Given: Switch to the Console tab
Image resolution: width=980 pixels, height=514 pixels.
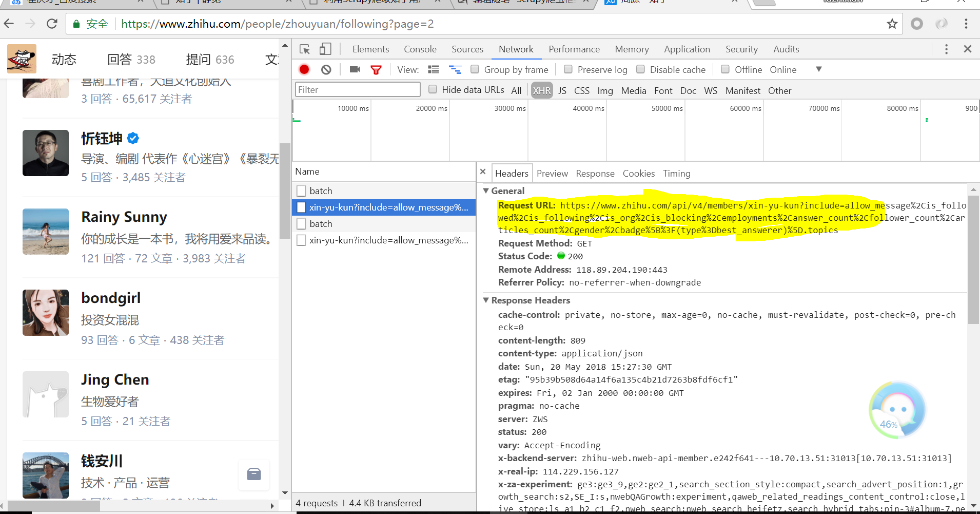Looking at the screenshot, I should (x=420, y=49).
